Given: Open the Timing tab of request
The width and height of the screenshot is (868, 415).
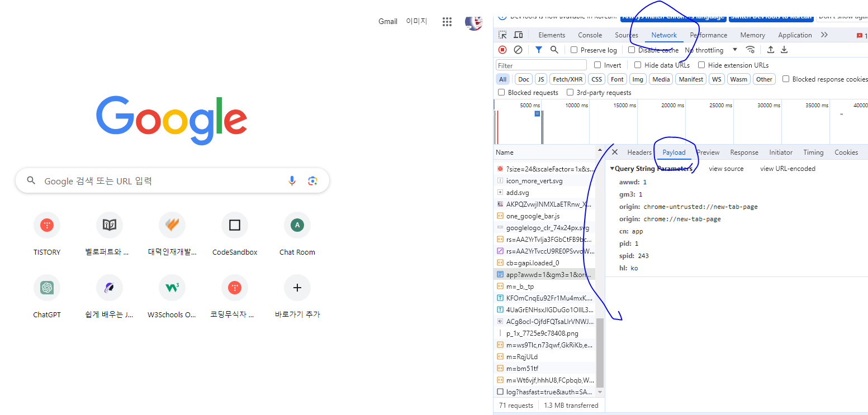Looking at the screenshot, I should point(813,152).
